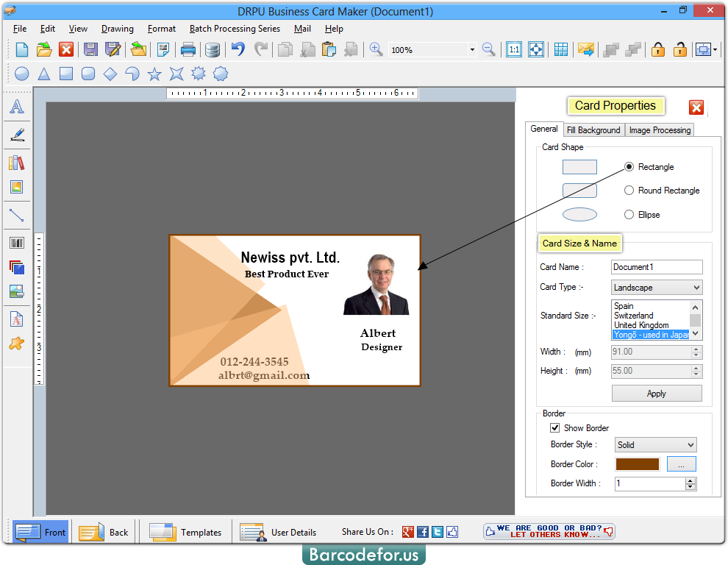Select the Ellipse card shape
Image resolution: width=728 pixels, height=565 pixels.
point(629,215)
